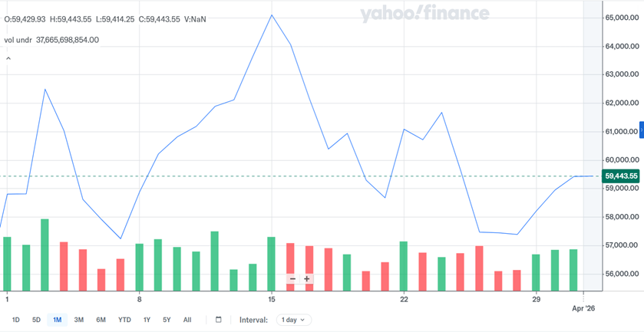Choose the YTD range
The width and height of the screenshot is (644, 332).
[124, 320]
